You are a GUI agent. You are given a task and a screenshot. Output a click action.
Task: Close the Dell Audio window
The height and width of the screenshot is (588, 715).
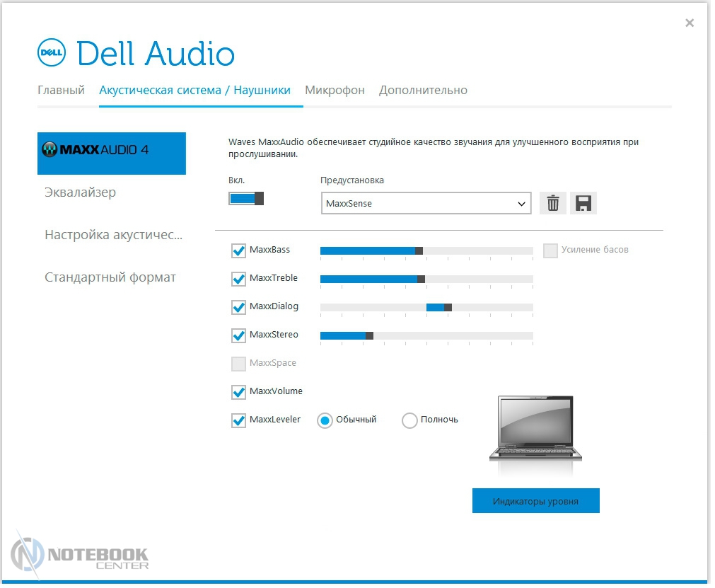pyautogui.click(x=690, y=23)
